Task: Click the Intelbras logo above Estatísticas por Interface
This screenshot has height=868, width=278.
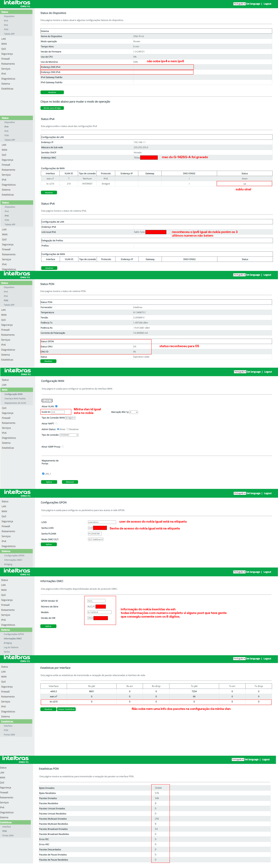Action: click(17, 658)
